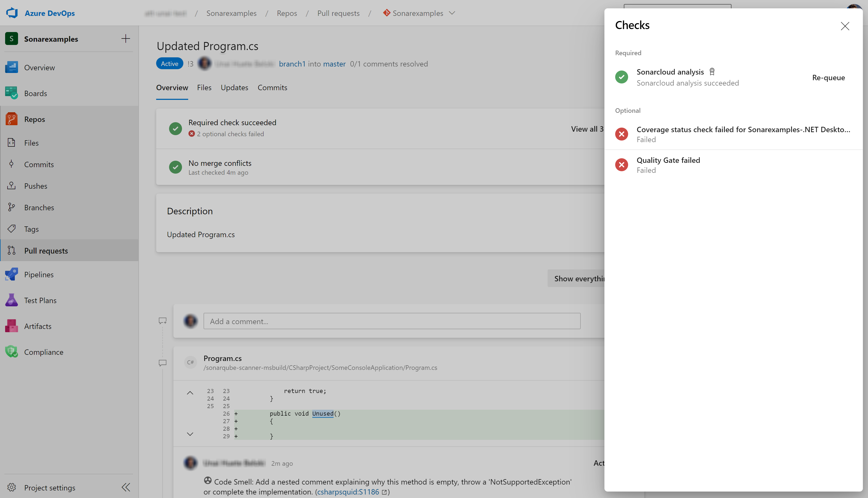Click the Sonarexamples repo git icon in breadcrumb

click(x=386, y=13)
